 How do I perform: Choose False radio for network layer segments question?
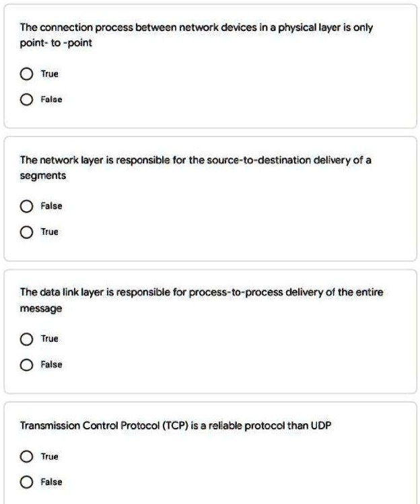[27, 206]
